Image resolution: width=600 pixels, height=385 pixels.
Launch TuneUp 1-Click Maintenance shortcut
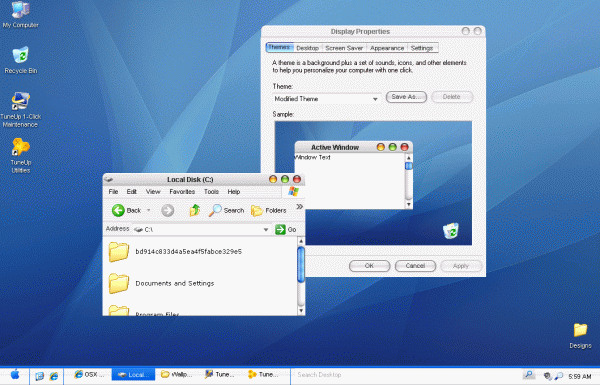coord(21,110)
